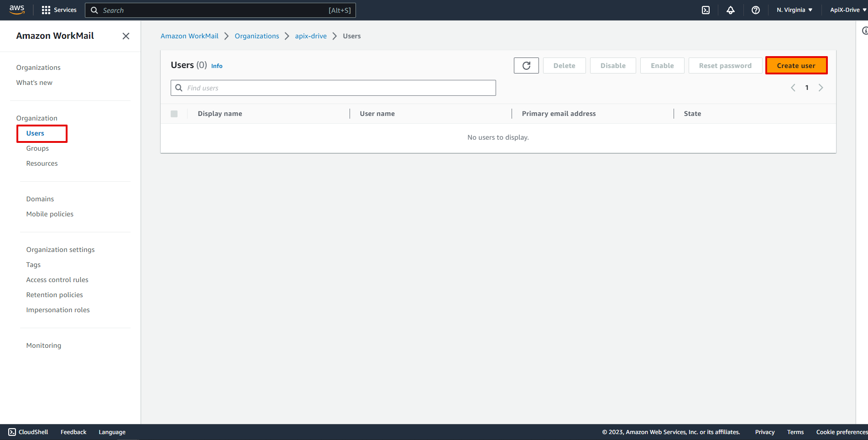Viewport: 868px width, 440px height.
Task: Click the CloudShell icon in the footer
Action: pos(12,432)
